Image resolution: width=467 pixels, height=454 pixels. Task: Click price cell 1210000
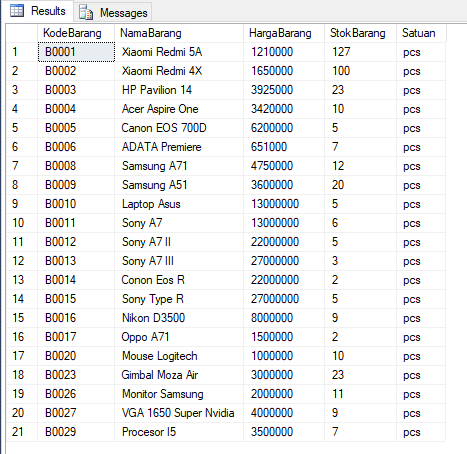pyautogui.click(x=284, y=52)
